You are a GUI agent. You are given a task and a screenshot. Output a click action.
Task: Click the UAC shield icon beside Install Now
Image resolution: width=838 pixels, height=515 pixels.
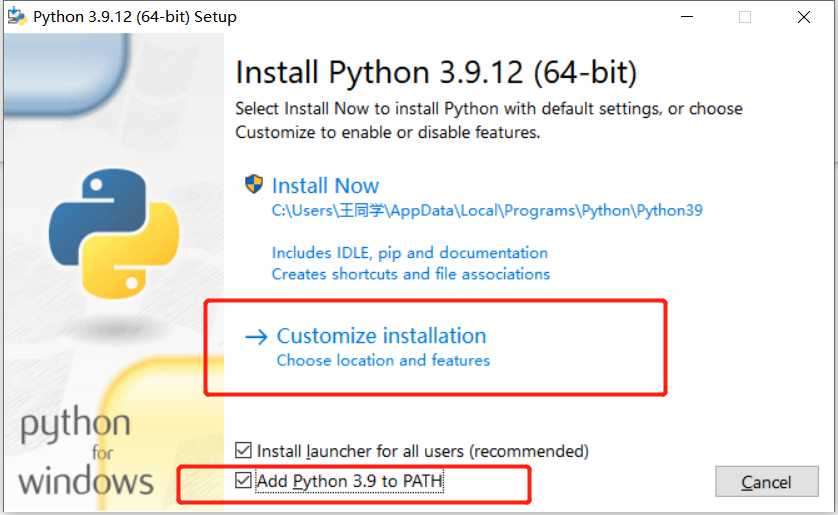tap(253, 184)
